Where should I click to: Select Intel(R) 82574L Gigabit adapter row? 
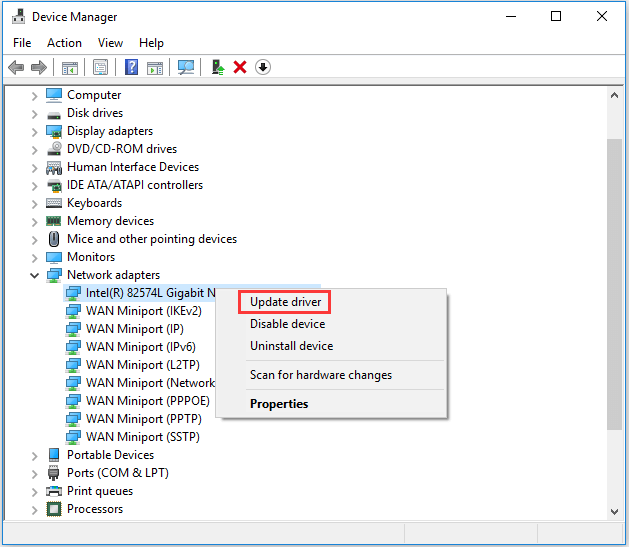[140, 293]
